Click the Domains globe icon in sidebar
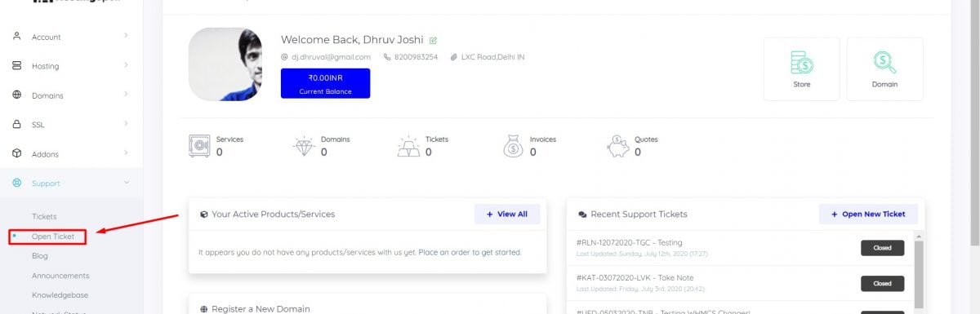The height and width of the screenshot is (314, 980). pos(16,95)
